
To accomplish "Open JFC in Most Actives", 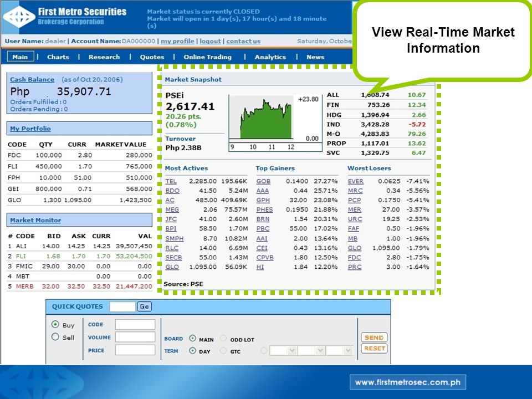I will (x=171, y=219).
